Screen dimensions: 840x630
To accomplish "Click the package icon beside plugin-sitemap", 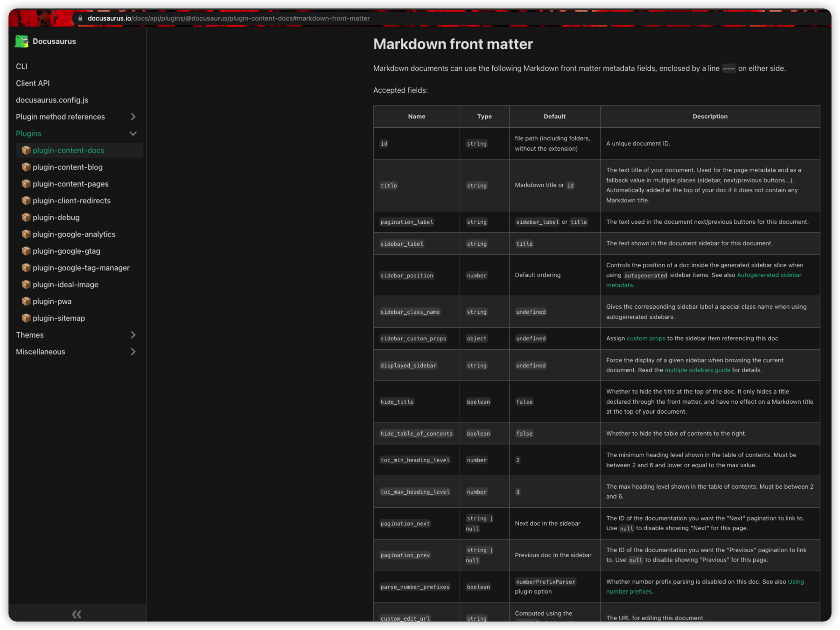I will [26, 318].
